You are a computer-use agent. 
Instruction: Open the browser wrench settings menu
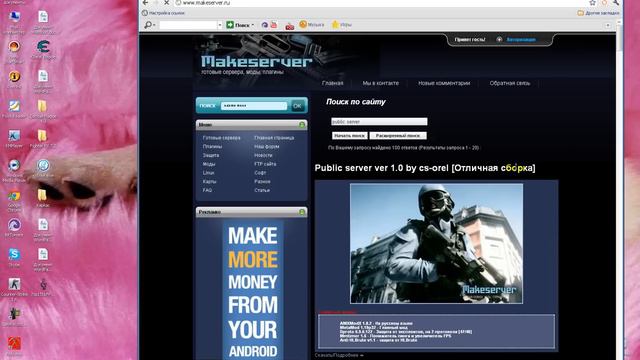point(616,2)
